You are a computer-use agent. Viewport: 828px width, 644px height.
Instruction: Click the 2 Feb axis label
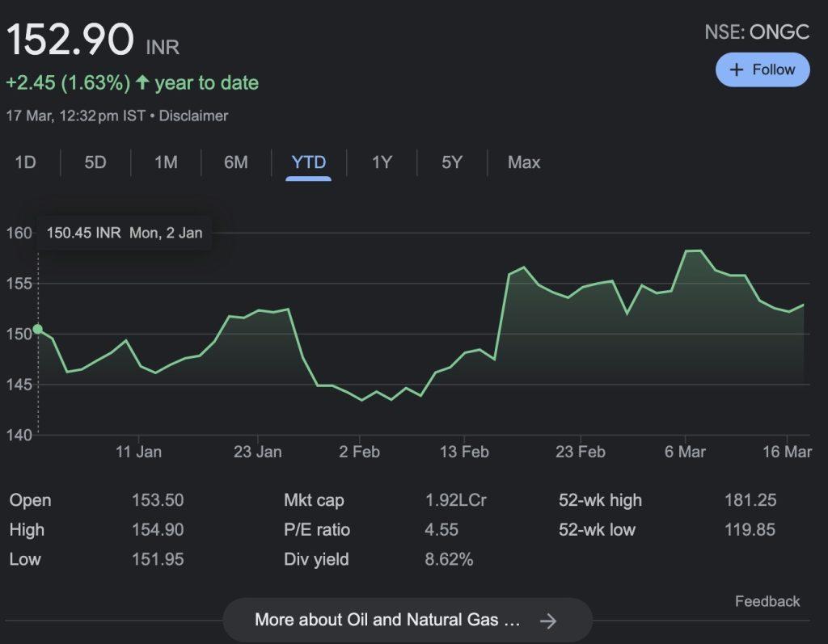tap(359, 452)
